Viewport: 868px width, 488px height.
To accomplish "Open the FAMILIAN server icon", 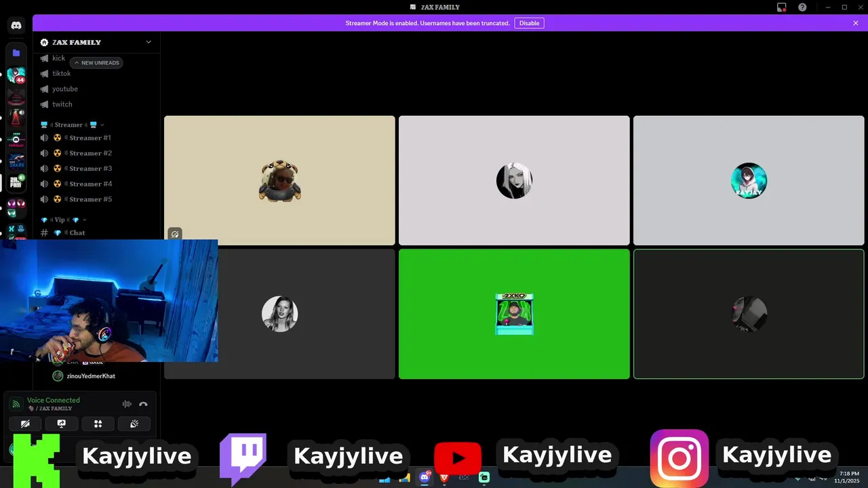I will 16,140.
